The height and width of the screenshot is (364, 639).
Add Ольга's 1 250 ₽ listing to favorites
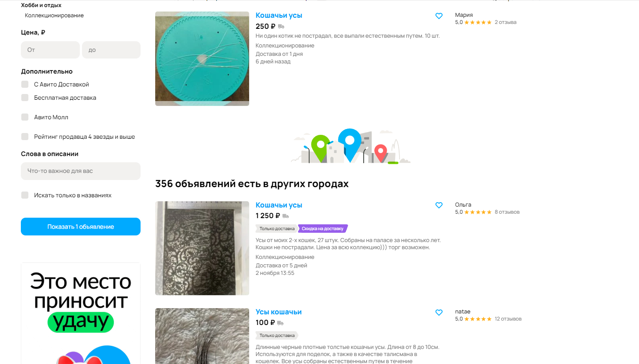click(439, 205)
